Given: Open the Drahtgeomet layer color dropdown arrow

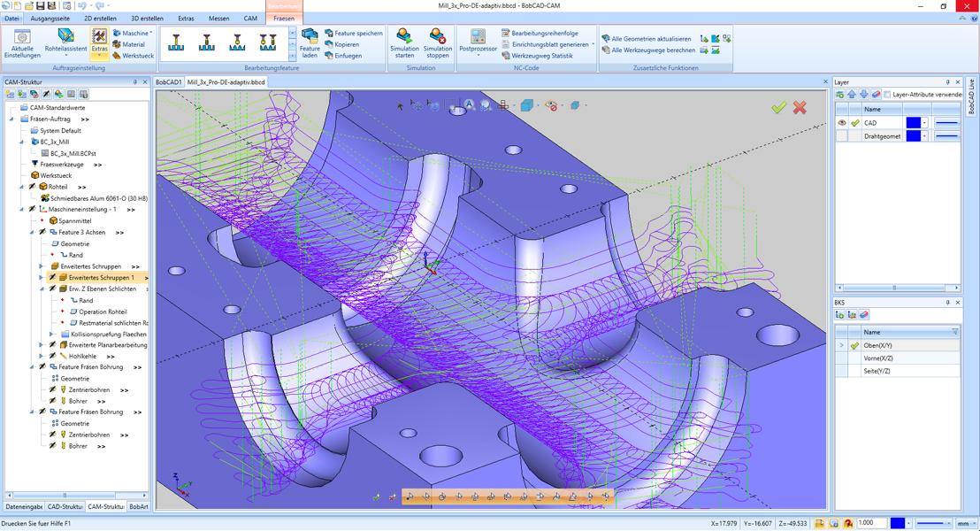Looking at the screenshot, I should [x=925, y=135].
